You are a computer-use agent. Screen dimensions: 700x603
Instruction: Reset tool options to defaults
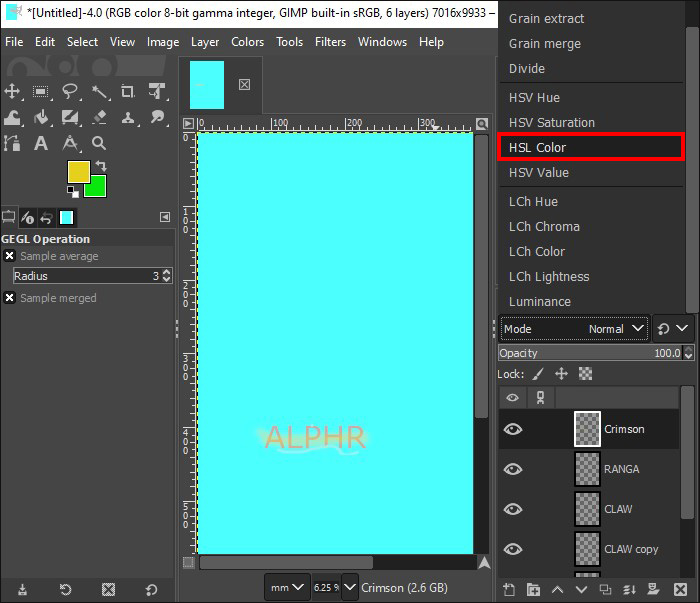point(151,590)
